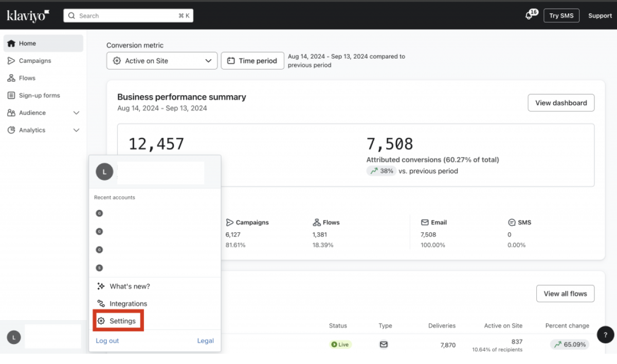Click the gear icon in Active on Site

pos(117,61)
